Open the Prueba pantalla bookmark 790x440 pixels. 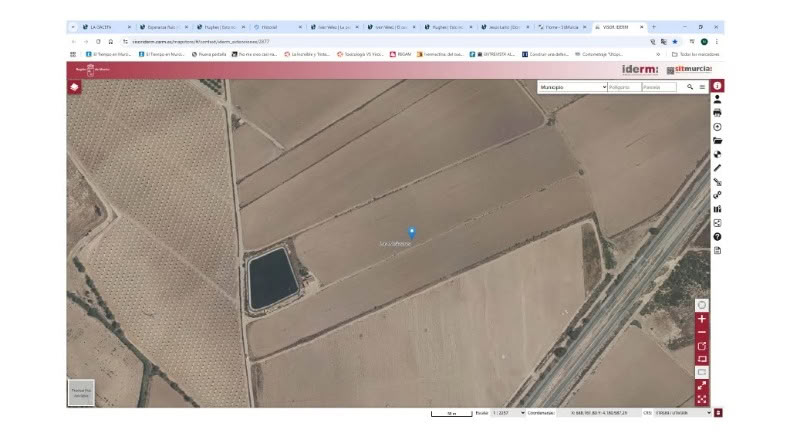pyautogui.click(x=209, y=54)
